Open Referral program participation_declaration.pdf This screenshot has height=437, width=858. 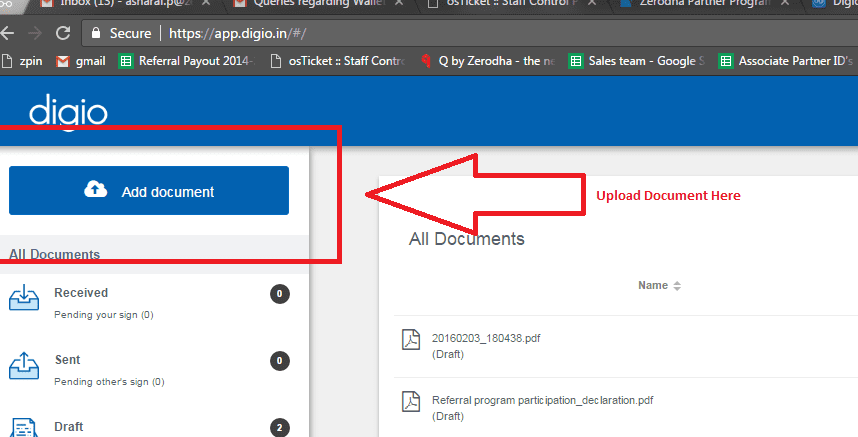542,400
